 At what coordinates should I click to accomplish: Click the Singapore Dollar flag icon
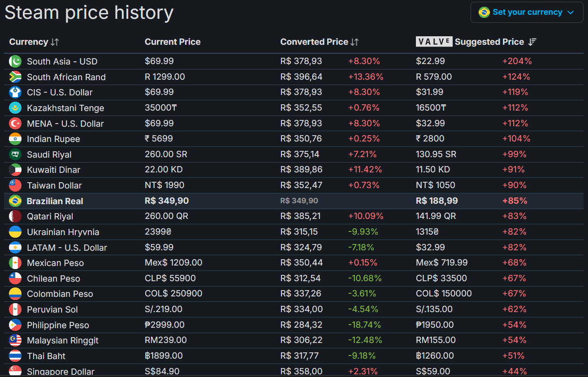click(x=15, y=371)
